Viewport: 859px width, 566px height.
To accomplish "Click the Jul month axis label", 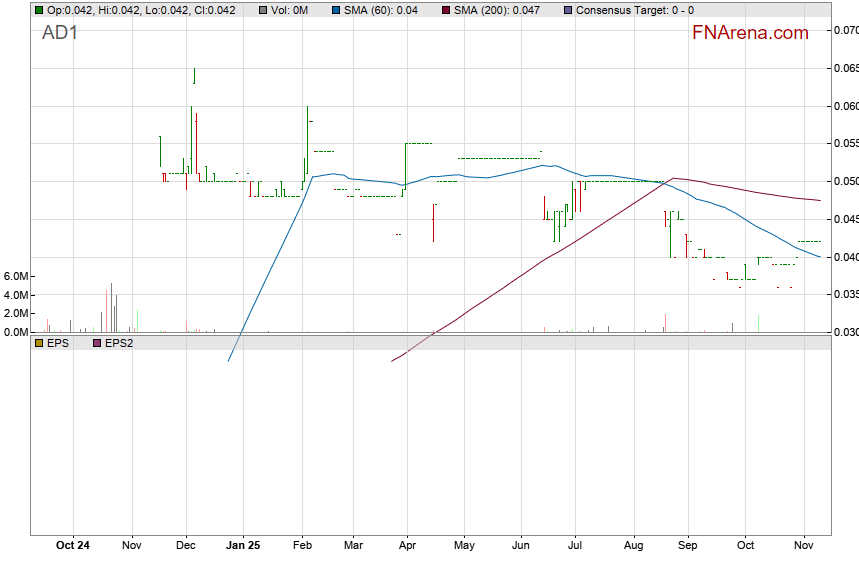I will (574, 546).
